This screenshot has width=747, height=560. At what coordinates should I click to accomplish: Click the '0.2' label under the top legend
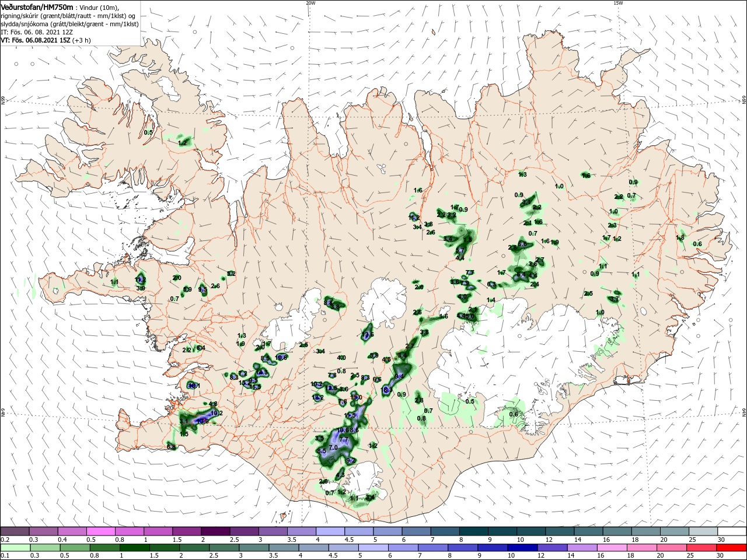[5, 540]
